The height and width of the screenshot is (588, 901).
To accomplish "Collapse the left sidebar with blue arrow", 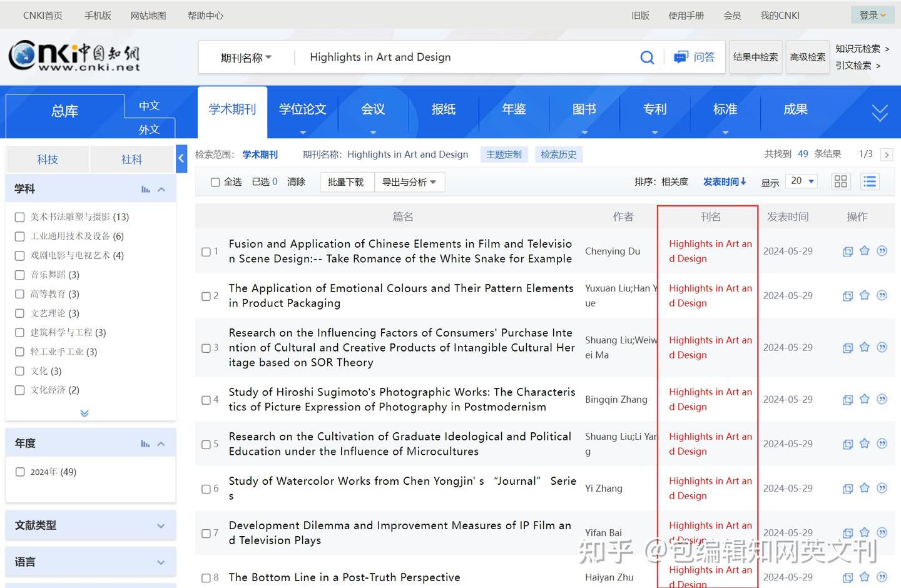I will [181, 159].
